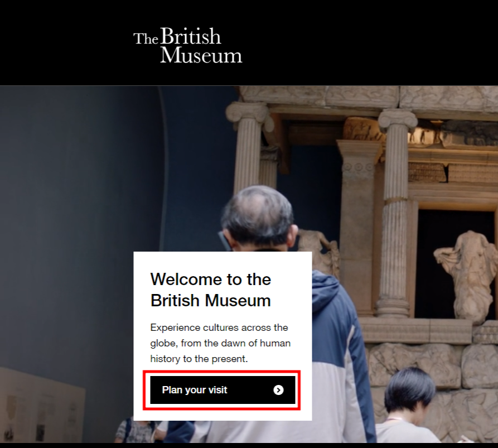Click the Plan your visit label text
This screenshot has width=498, height=448.
point(195,390)
